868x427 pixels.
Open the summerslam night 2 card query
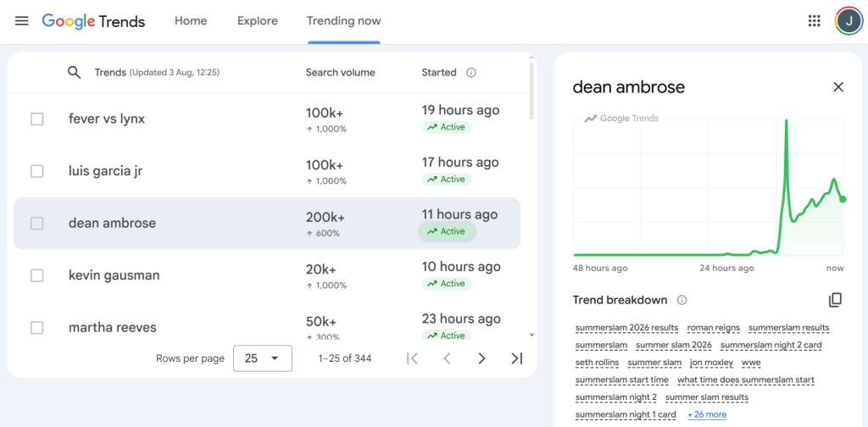pos(771,345)
